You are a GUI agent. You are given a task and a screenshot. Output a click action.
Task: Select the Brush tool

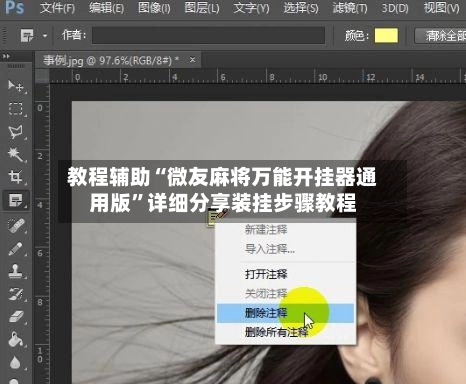16,249
